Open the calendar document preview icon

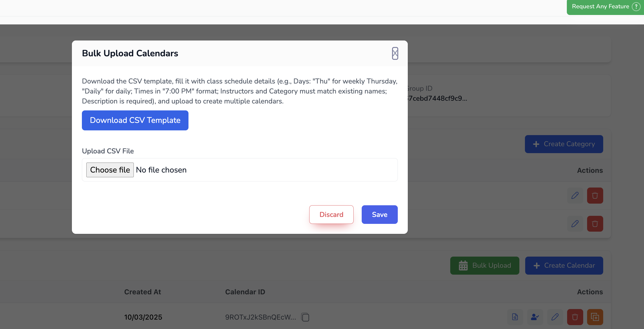pyautogui.click(x=515, y=317)
